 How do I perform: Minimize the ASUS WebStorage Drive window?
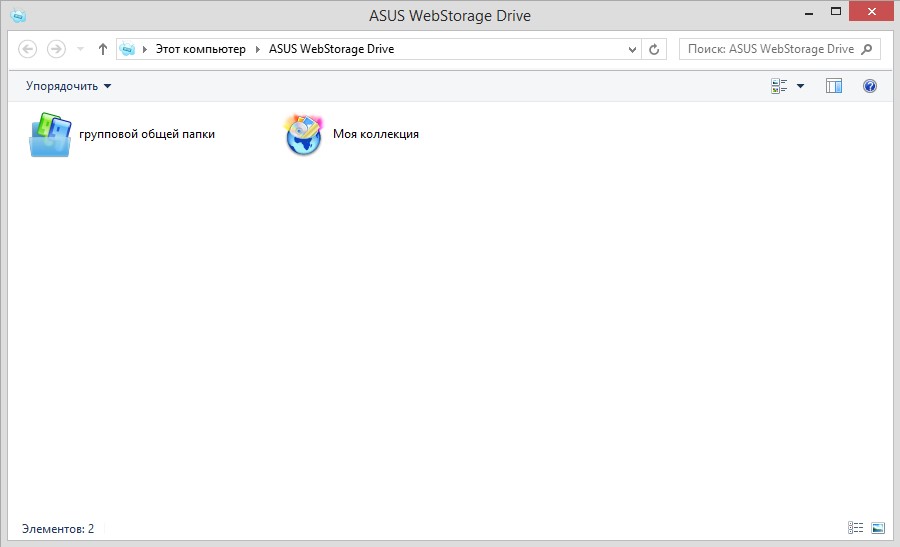click(809, 13)
